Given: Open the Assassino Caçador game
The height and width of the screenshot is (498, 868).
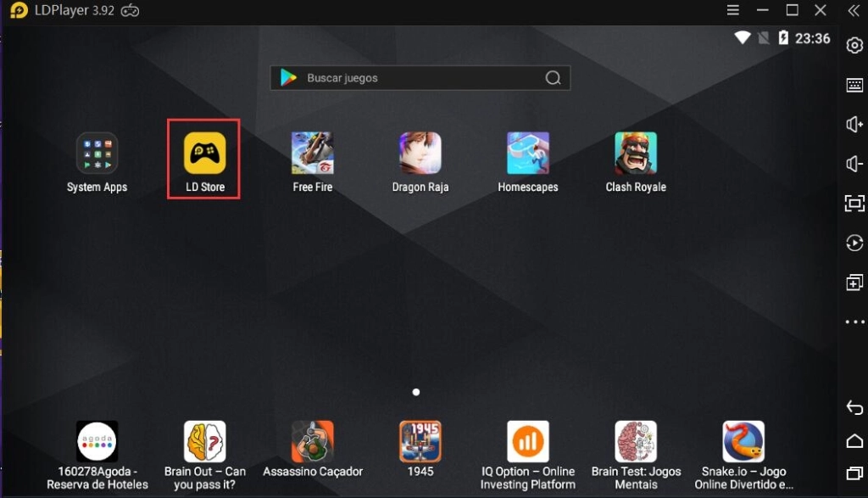Looking at the screenshot, I should [313, 441].
